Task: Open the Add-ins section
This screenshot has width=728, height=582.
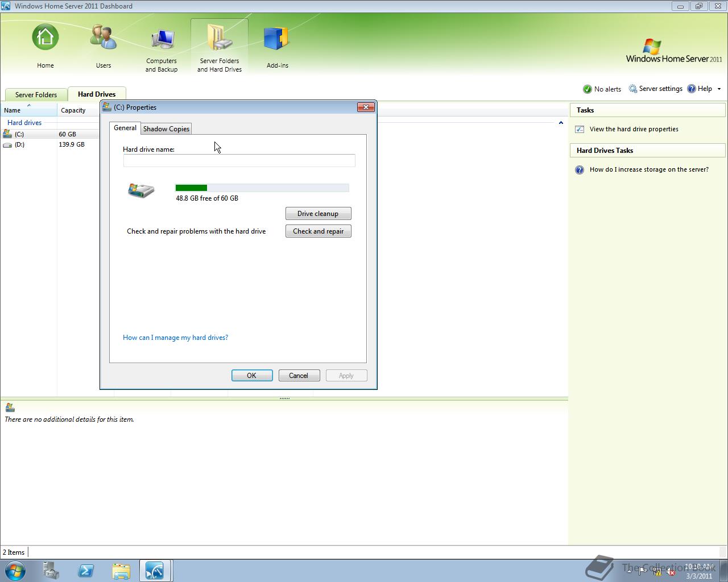Action: (x=278, y=47)
